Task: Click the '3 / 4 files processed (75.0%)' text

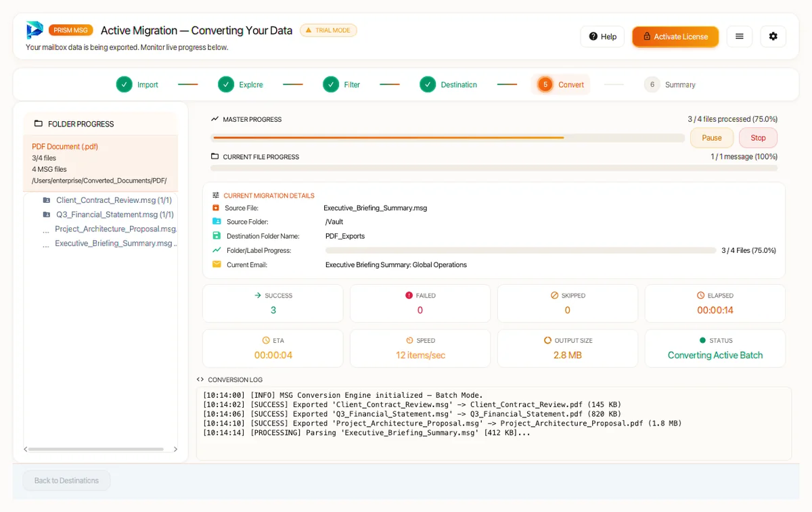Action: [733, 119]
